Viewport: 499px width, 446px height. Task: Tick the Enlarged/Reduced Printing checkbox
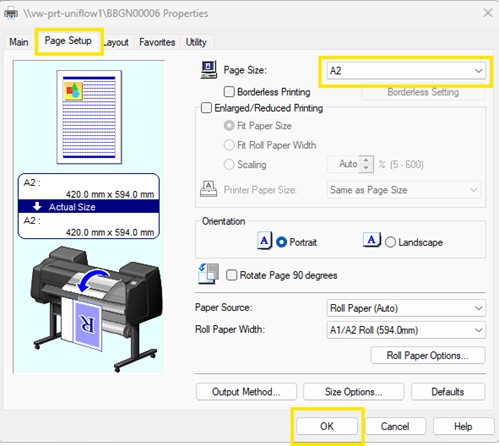pos(206,108)
